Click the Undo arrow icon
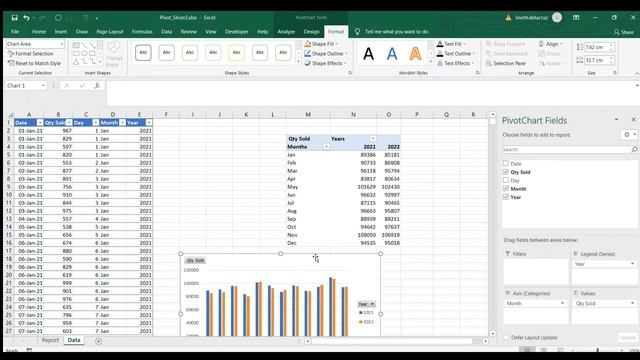 point(27,18)
